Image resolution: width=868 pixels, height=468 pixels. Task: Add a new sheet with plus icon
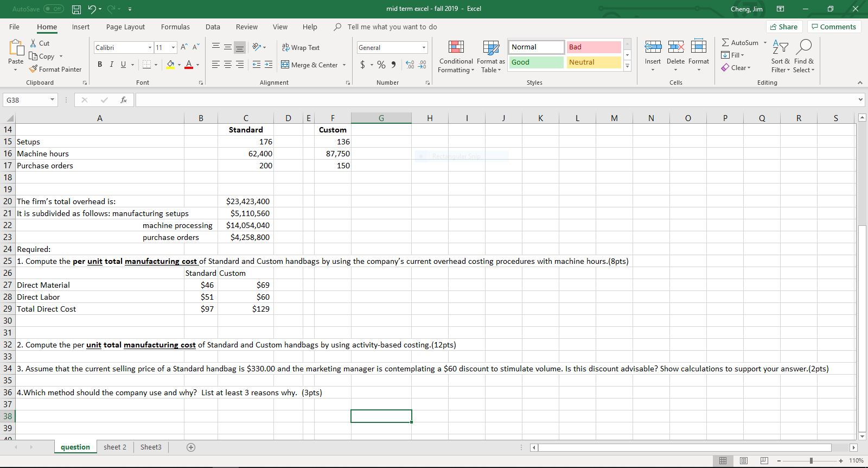pos(190,447)
